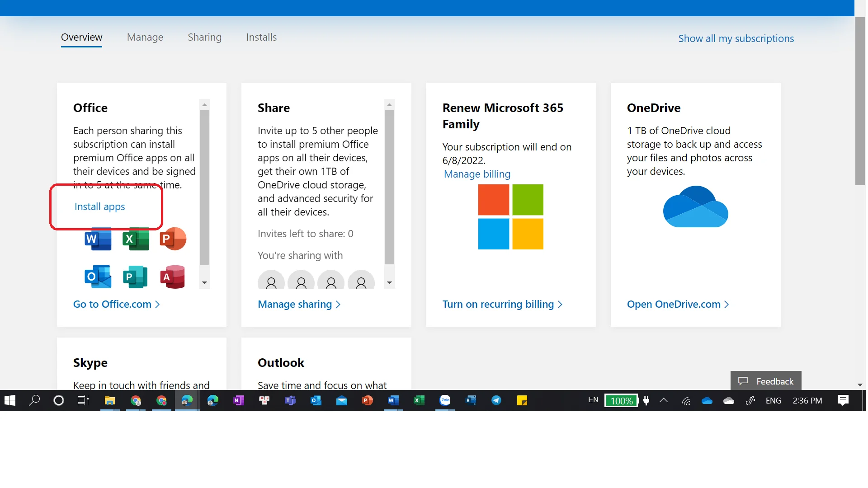Open Outlook from the taskbar
The height and width of the screenshot is (488, 868).
click(x=316, y=401)
